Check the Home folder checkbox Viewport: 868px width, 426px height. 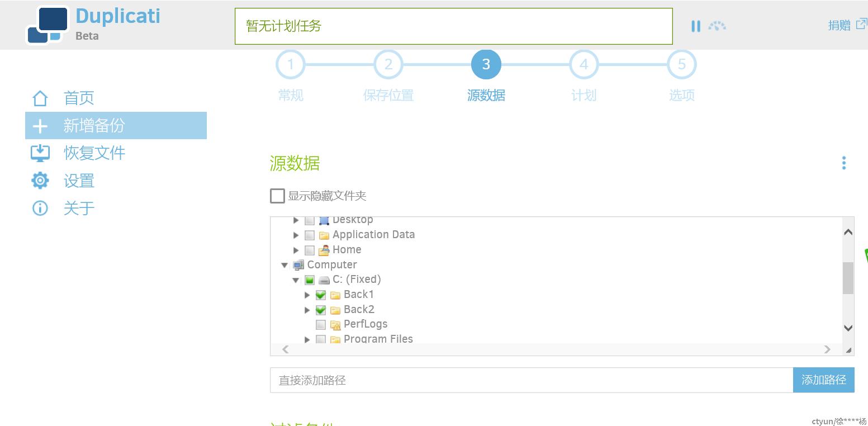[310, 250]
